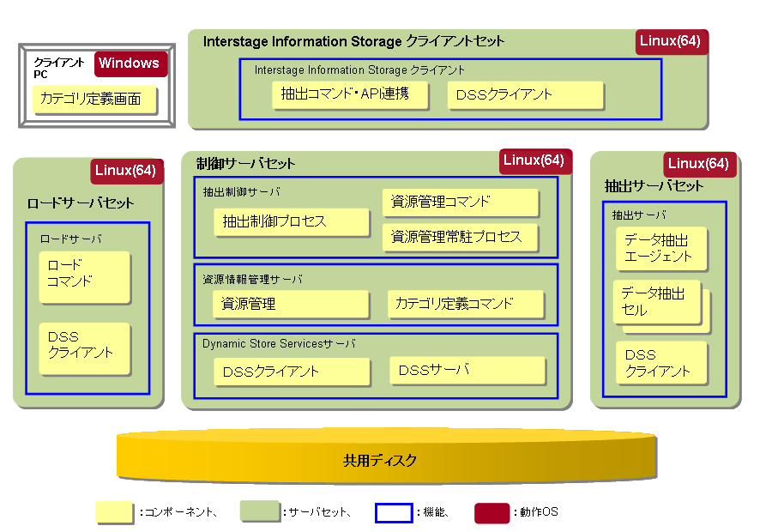Click the カテゴリ定義コマンド component
Viewport: 778px width, 532px height.
[x=466, y=304]
